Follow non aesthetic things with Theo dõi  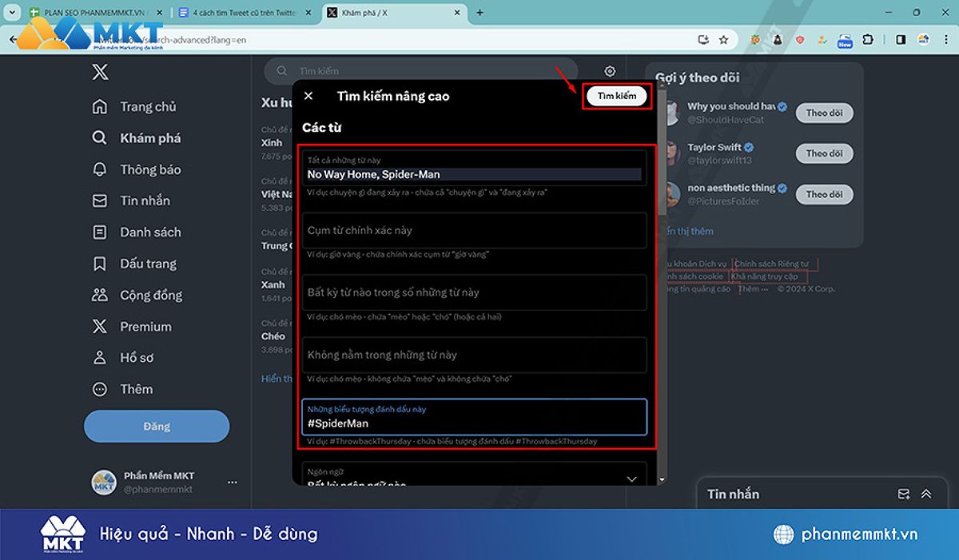[x=824, y=194]
